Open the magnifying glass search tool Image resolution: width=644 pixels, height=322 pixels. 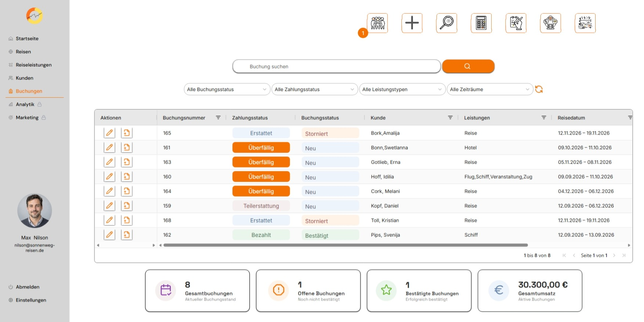tap(446, 23)
